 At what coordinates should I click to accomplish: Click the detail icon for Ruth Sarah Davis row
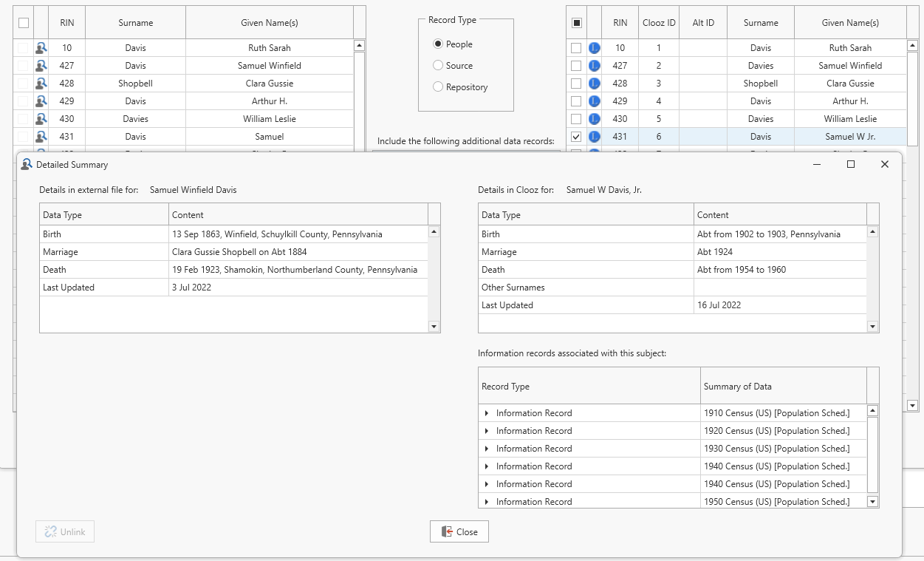click(x=41, y=48)
